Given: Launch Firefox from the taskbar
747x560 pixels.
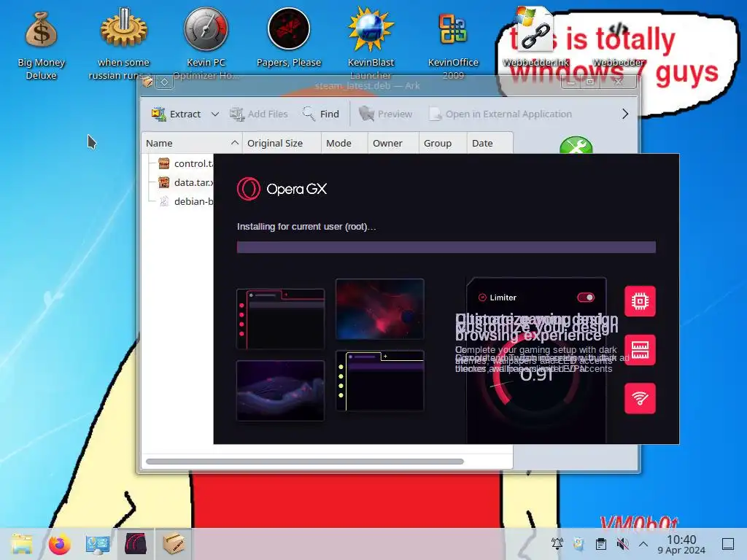Looking at the screenshot, I should (x=60, y=544).
